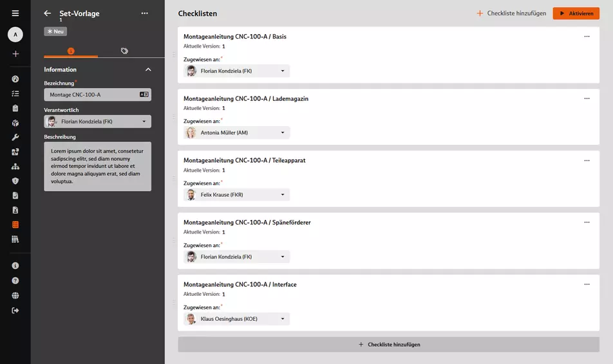Image resolution: width=613 pixels, height=364 pixels.
Task: Open three-dots menu for Basis checklist
Action: pyautogui.click(x=587, y=36)
